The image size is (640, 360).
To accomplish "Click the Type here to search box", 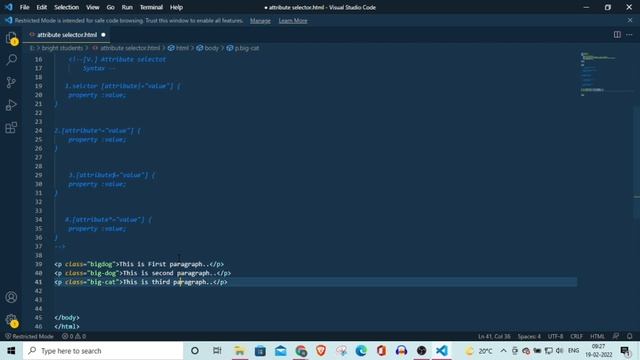I will [x=103, y=351].
